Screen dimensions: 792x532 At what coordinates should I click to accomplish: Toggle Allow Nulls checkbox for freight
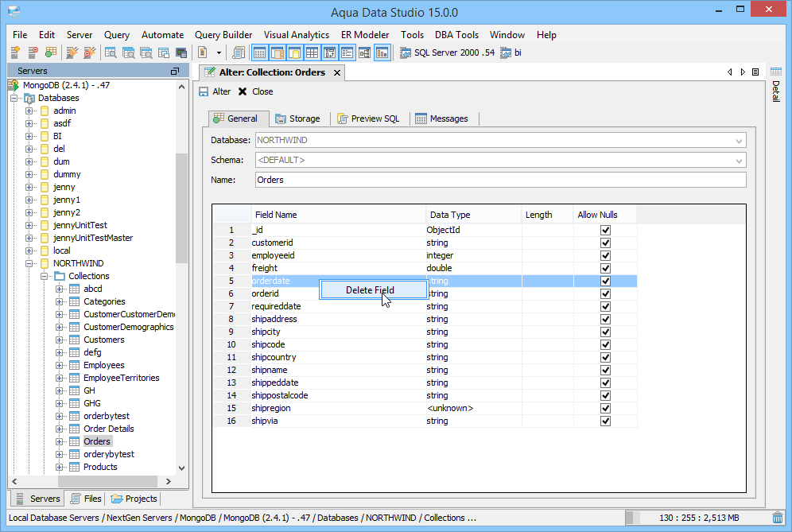[x=605, y=268]
